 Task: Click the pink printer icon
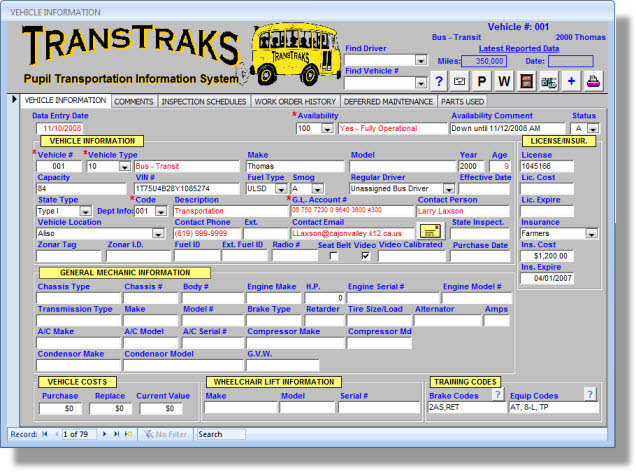tap(594, 82)
